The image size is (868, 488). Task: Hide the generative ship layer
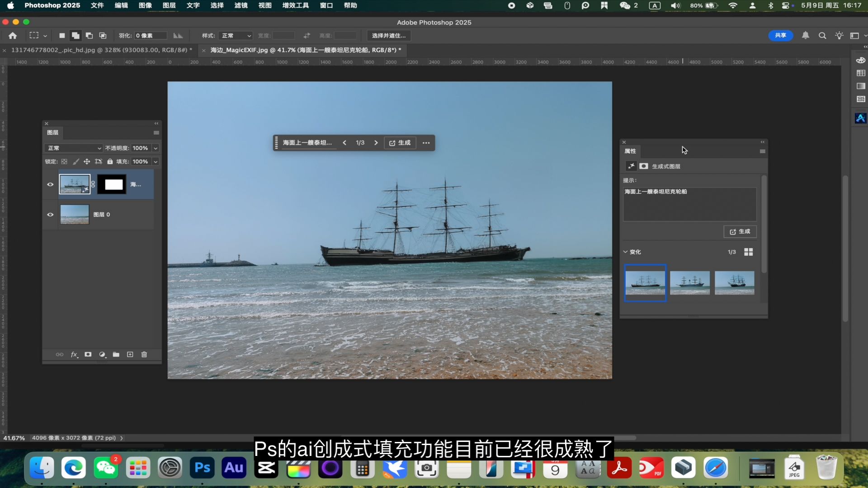click(x=50, y=184)
